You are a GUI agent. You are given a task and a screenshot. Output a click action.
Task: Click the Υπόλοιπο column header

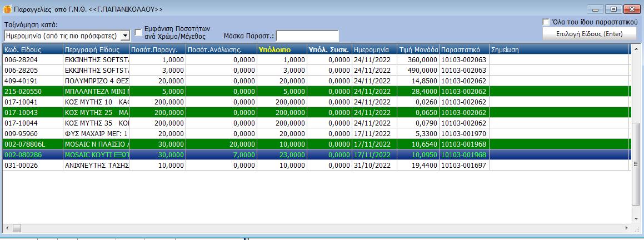281,50
